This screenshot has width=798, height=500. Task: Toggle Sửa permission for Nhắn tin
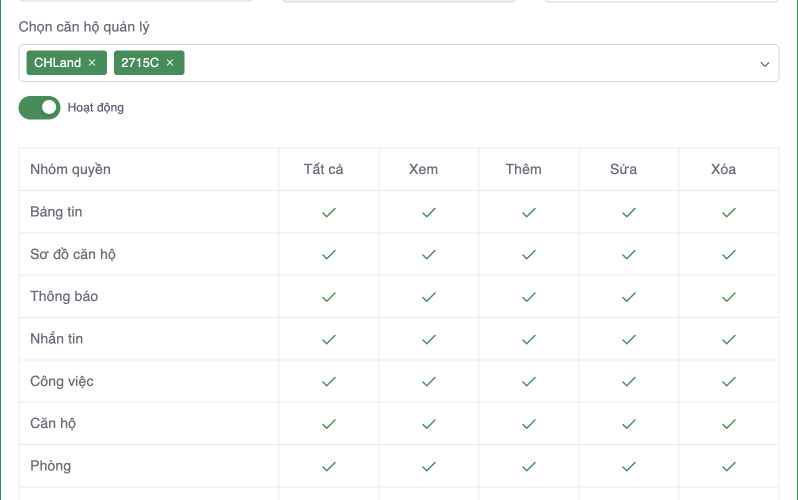[628, 339]
